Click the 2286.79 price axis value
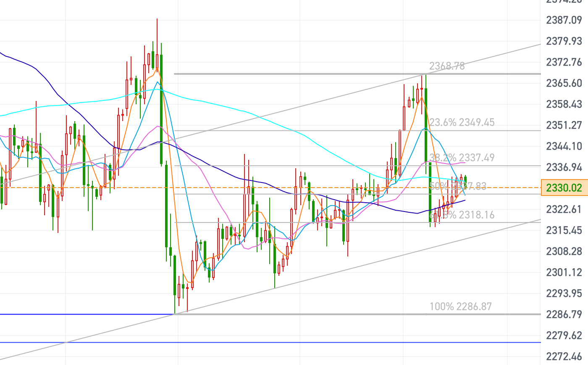The height and width of the screenshot is (365, 588). tap(564, 314)
